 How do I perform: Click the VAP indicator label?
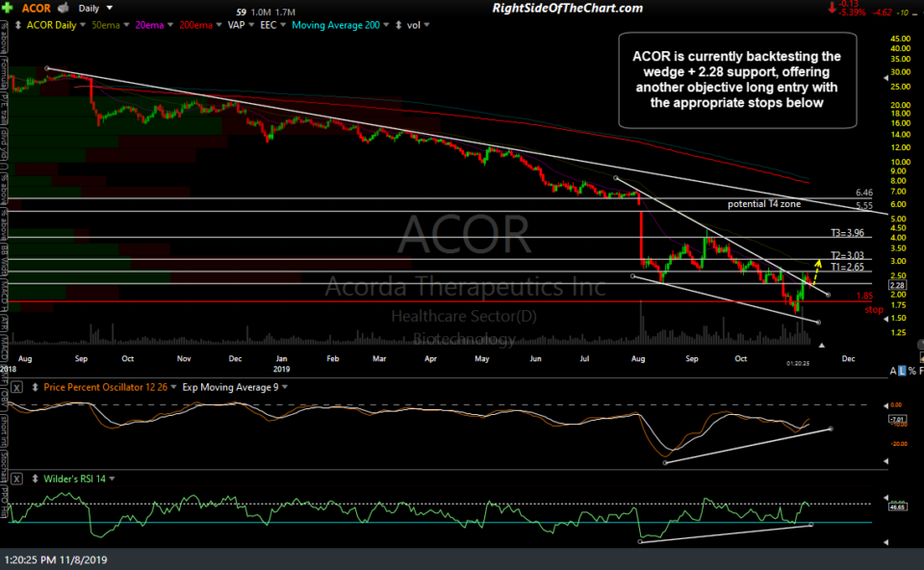237,26
